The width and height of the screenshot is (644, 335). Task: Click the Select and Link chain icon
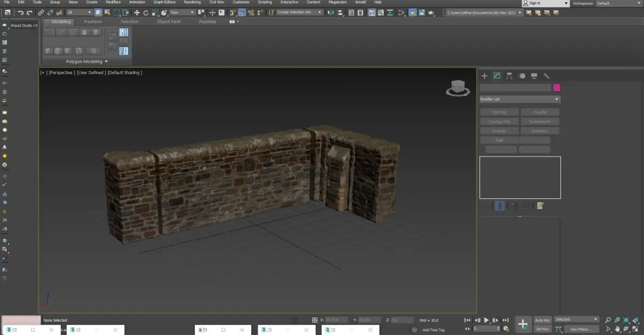point(41,12)
